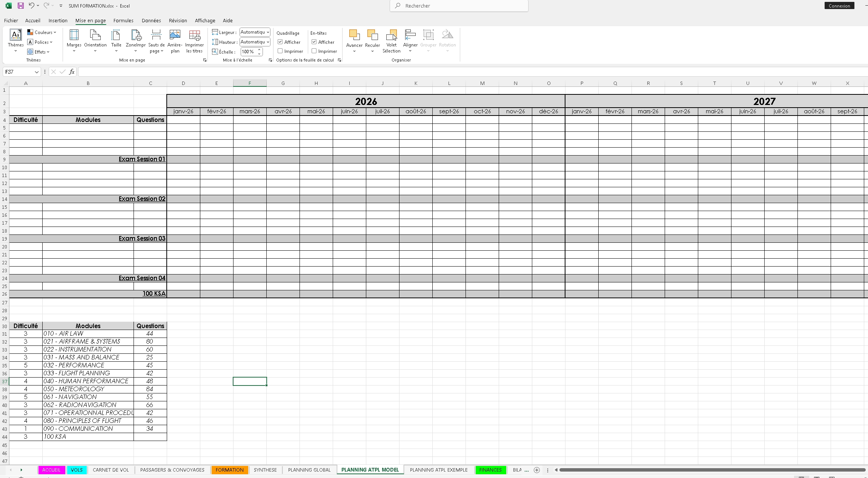868x478 pixels.
Task: Click the formula bar input field
Action: pyautogui.click(x=473, y=72)
